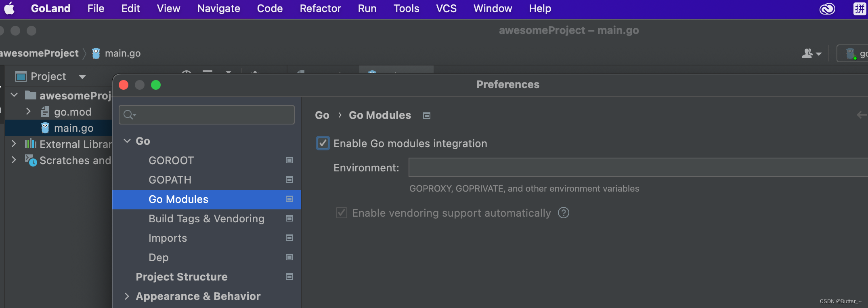Click project-level icon beside GOROOT
The image size is (868, 308).
pos(289,160)
